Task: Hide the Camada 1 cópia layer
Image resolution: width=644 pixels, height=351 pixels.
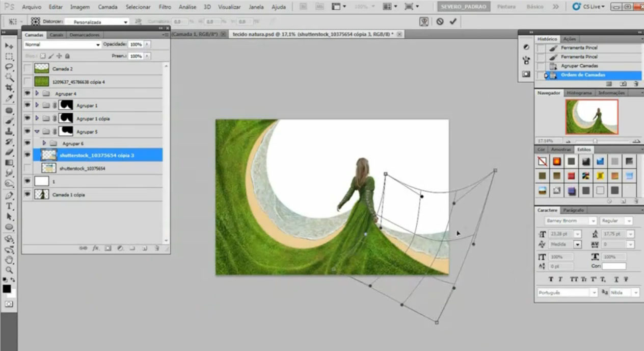Action: [x=27, y=194]
